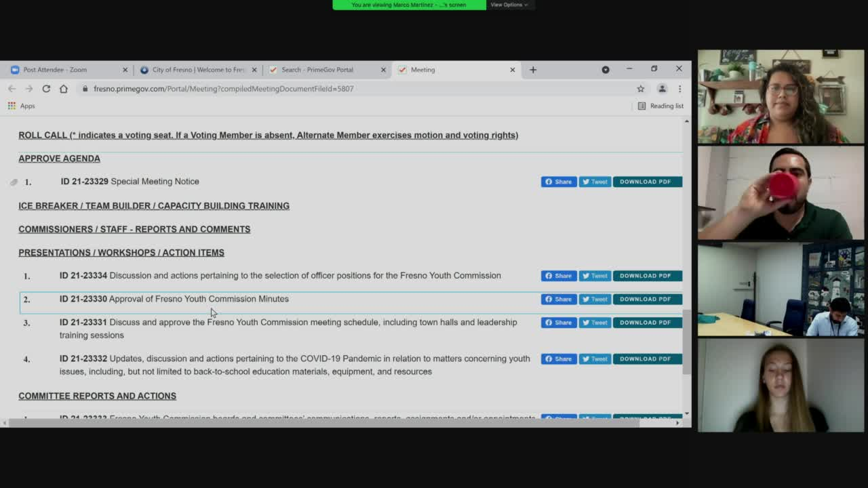Open ID 21-23331 meeting schedule item
The height and width of the screenshot is (488, 868).
(x=288, y=329)
